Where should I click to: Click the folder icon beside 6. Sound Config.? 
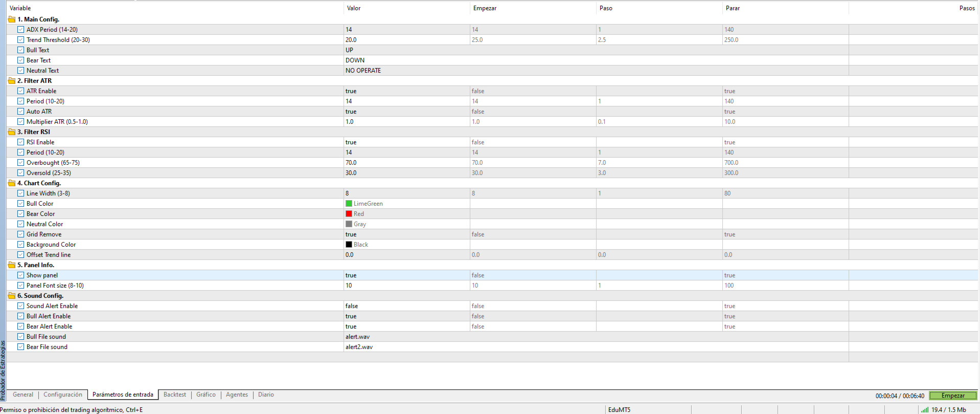12,296
